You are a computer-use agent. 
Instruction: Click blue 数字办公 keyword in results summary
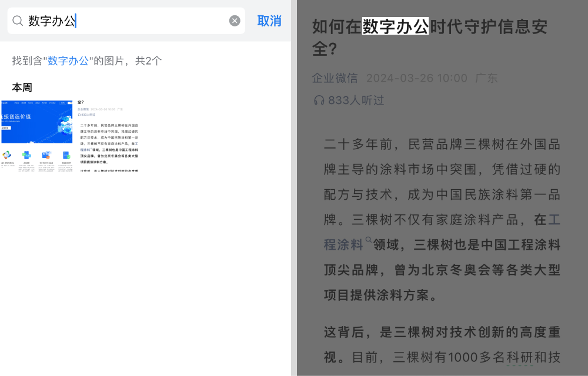68,61
